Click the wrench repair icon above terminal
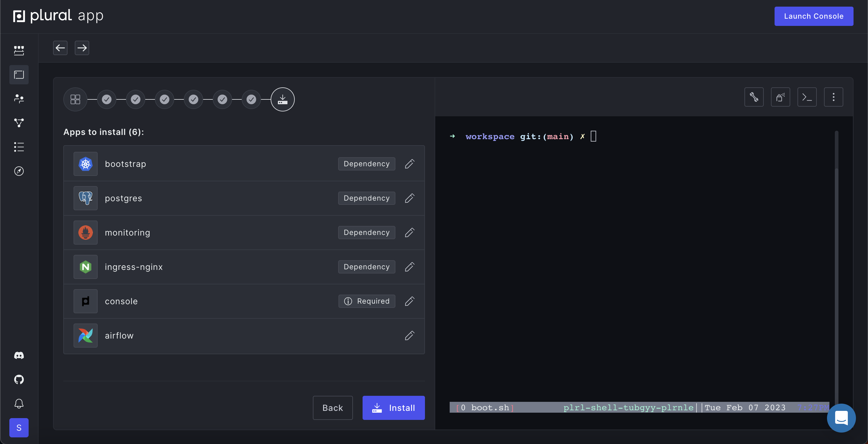Screen dimensions: 868x444 [754, 97]
